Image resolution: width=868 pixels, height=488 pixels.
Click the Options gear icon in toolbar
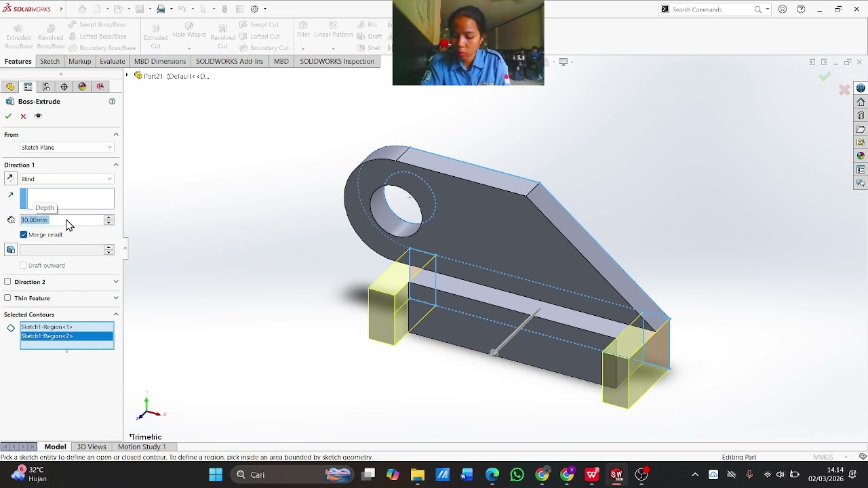pyautogui.click(x=254, y=9)
